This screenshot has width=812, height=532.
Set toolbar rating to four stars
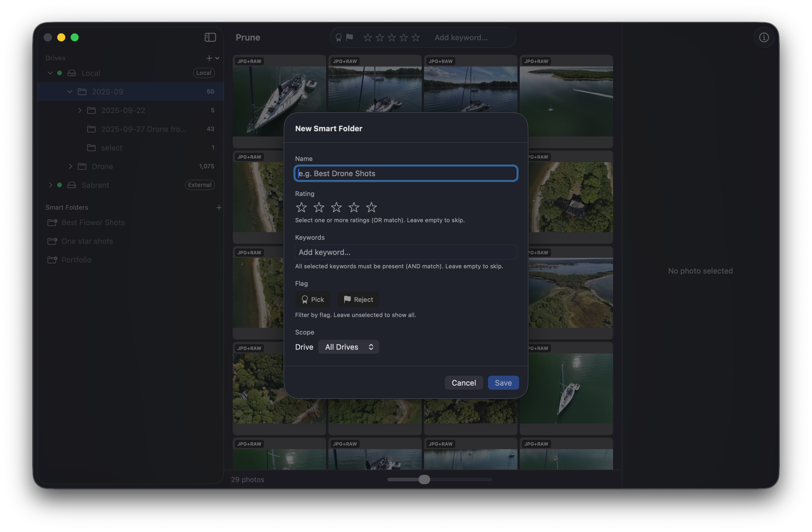coord(404,38)
